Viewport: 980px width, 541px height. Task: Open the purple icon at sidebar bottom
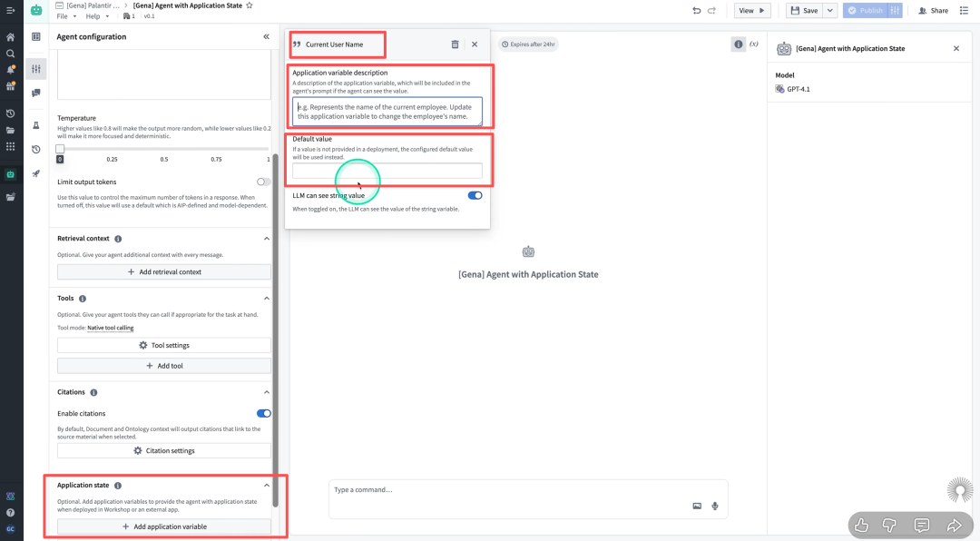point(10,497)
